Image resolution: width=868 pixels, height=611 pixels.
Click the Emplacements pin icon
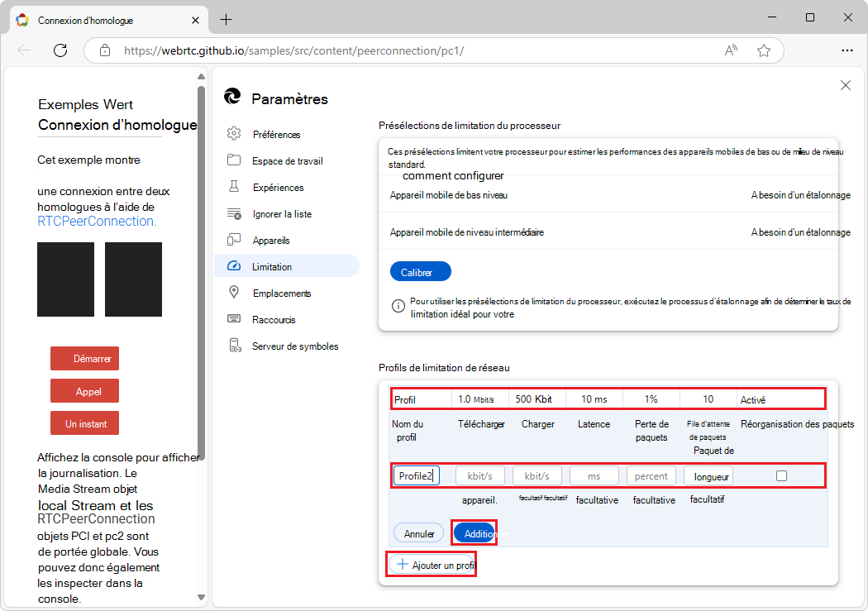point(234,292)
